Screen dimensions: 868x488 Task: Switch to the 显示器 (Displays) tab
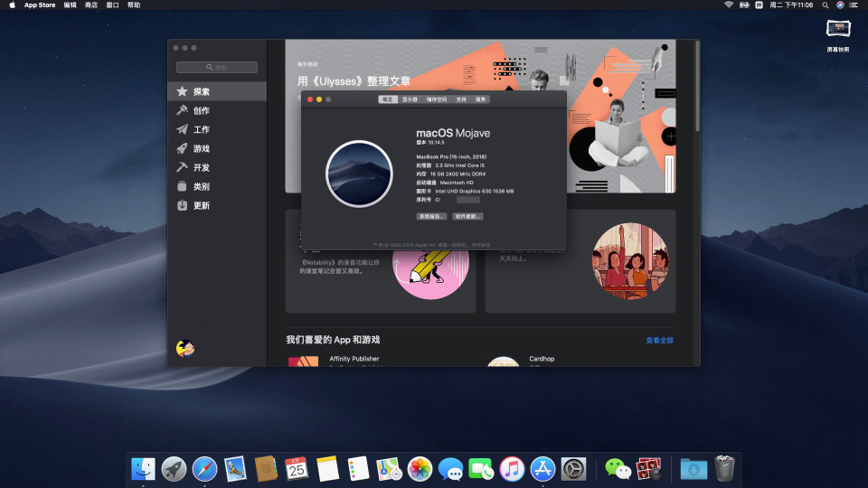(x=410, y=99)
